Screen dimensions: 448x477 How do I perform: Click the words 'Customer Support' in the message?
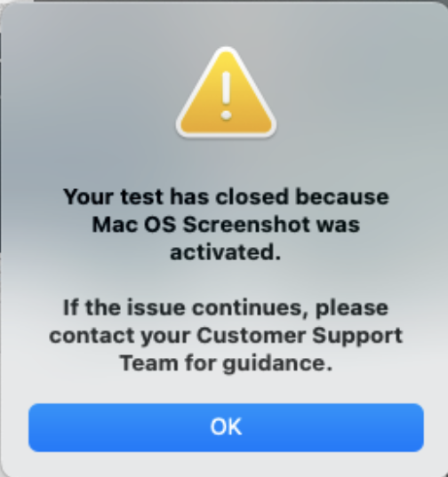[x=300, y=336]
